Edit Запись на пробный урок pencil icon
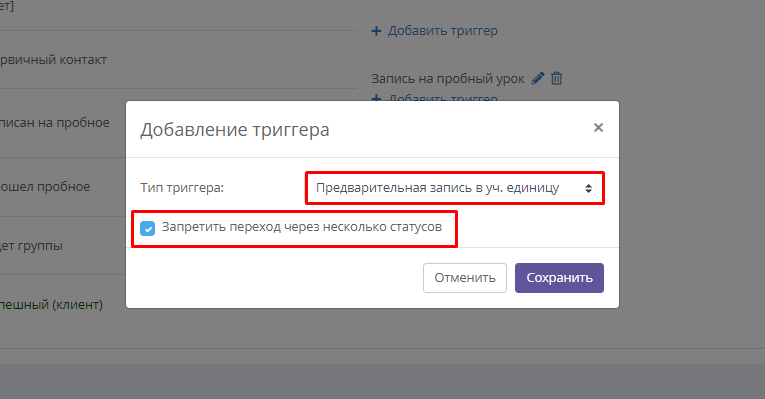Image resolution: width=765 pixels, height=399 pixels. (538, 78)
